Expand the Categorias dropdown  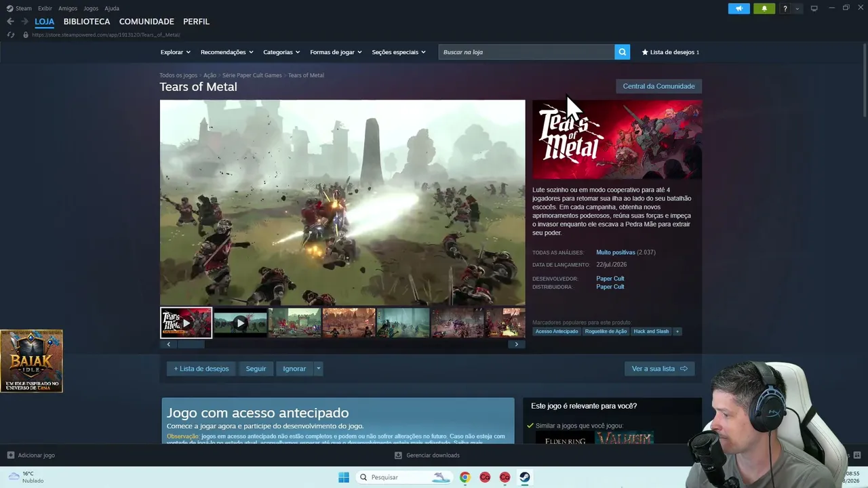281,52
